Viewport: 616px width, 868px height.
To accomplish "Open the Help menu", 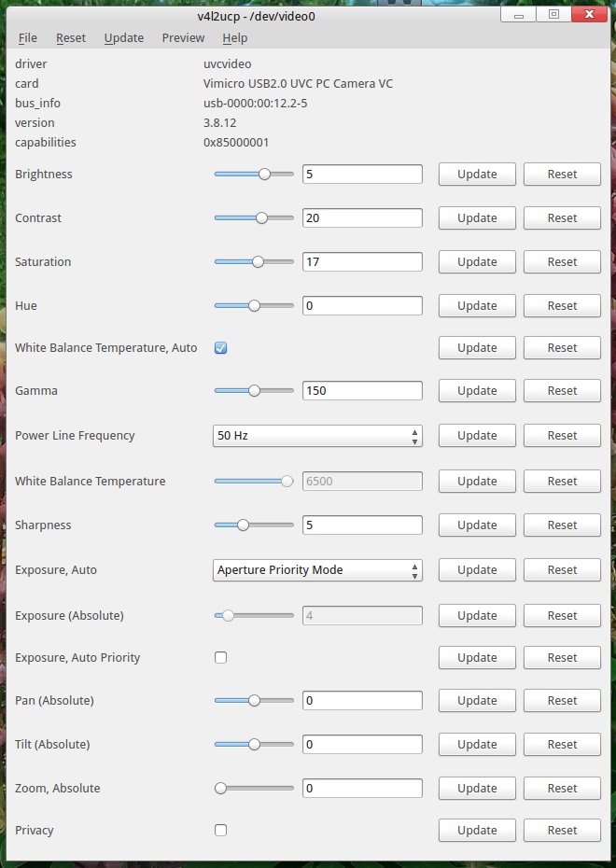I will pyautogui.click(x=235, y=38).
